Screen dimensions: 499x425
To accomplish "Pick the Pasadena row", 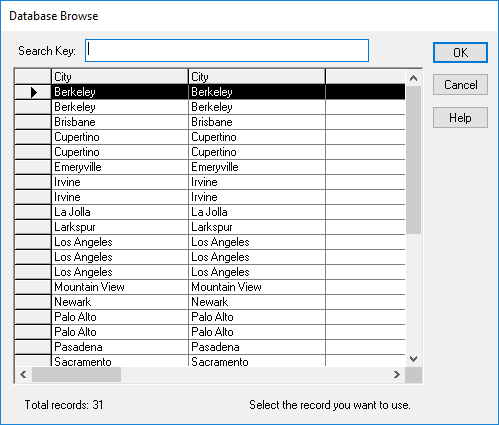I will point(210,347).
